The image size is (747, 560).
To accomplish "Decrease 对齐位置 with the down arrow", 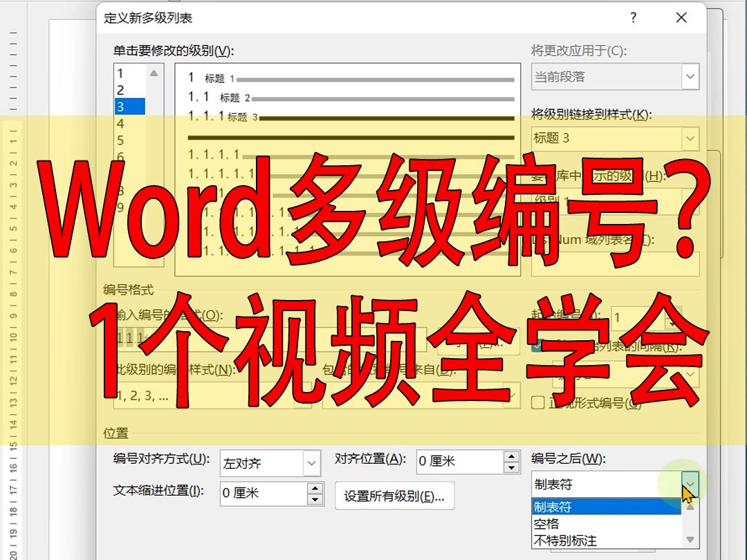I will [511, 467].
